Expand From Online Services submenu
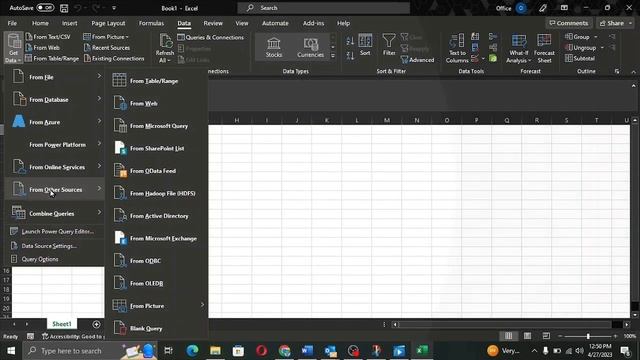The width and height of the screenshot is (640, 360). (x=55, y=167)
